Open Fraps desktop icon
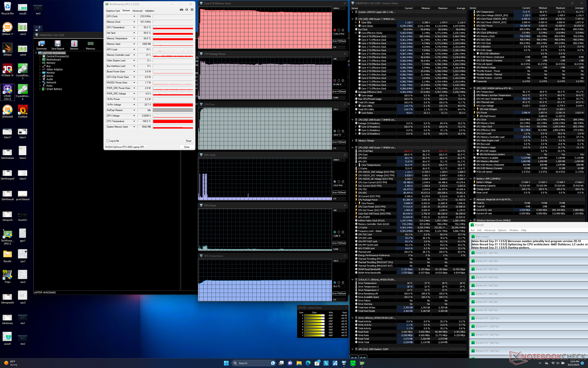The height and width of the screenshot is (368, 588). tap(7, 276)
